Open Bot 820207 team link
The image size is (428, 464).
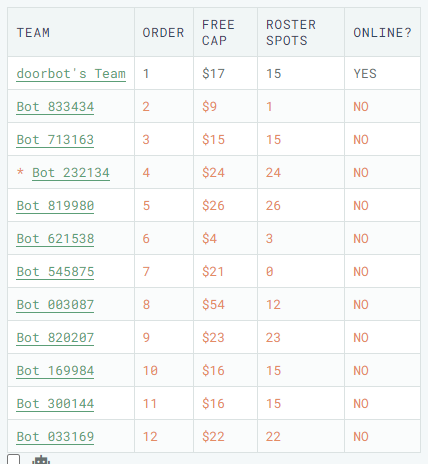(55, 338)
